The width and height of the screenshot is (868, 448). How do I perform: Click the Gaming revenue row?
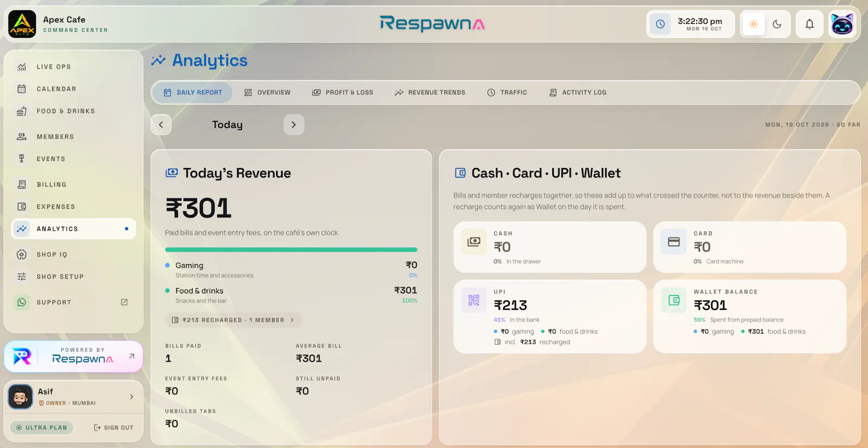point(291,270)
